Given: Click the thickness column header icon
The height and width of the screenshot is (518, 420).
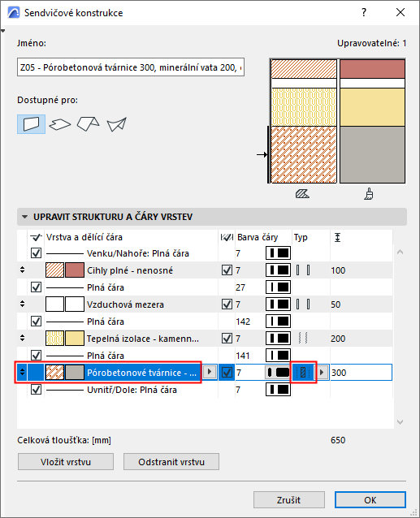Looking at the screenshot, I should [x=337, y=237].
